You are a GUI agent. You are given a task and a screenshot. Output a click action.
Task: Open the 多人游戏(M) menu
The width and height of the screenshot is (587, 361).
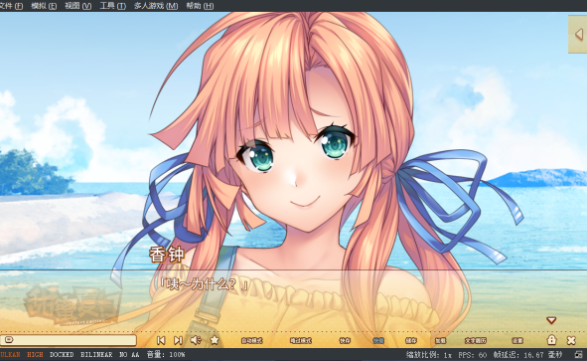pyautogui.click(x=156, y=6)
